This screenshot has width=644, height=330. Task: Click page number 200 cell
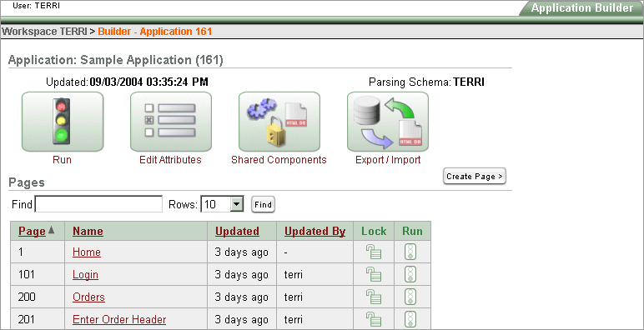38,297
